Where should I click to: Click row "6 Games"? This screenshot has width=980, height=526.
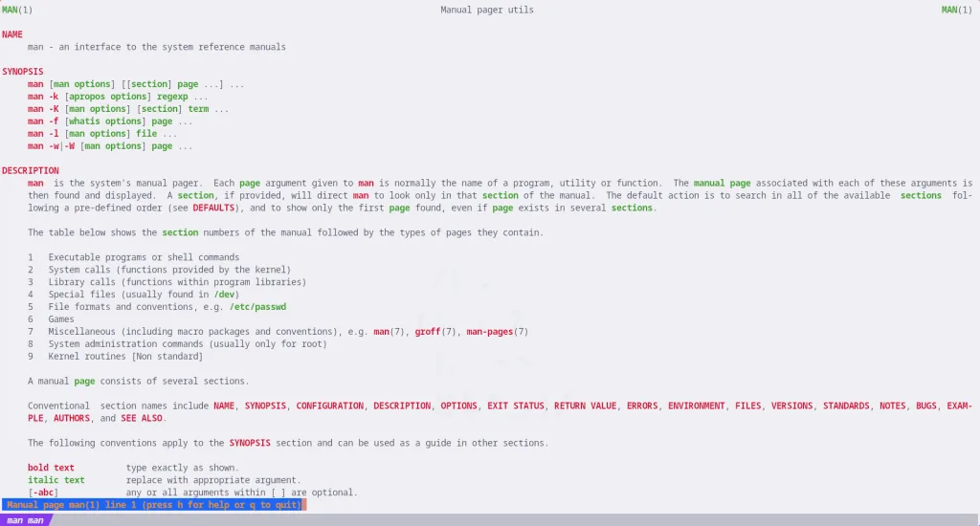tap(51, 319)
